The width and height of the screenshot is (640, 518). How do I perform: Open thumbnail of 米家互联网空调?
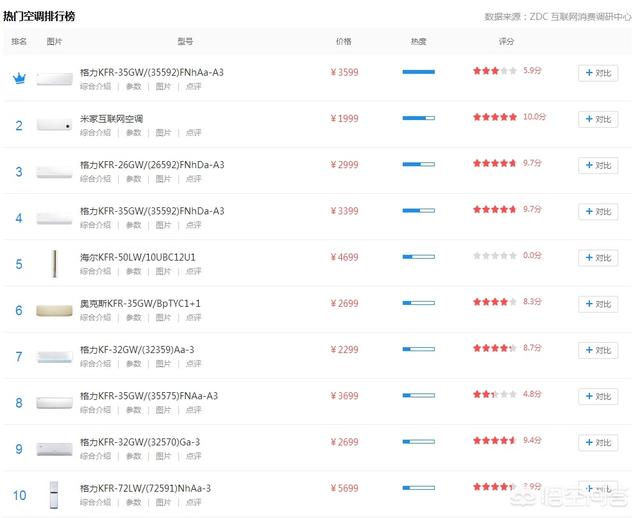54,125
